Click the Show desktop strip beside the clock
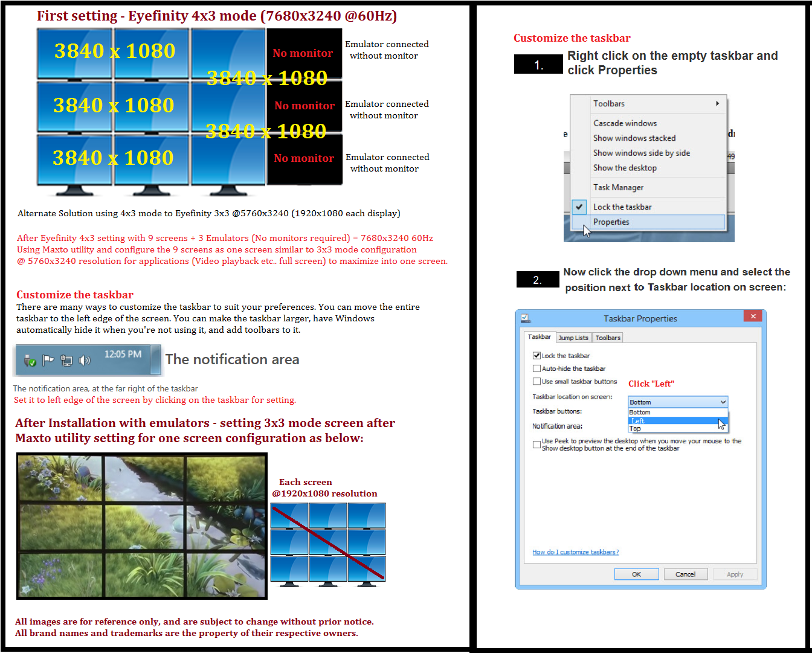This screenshot has width=812, height=662. (156, 360)
